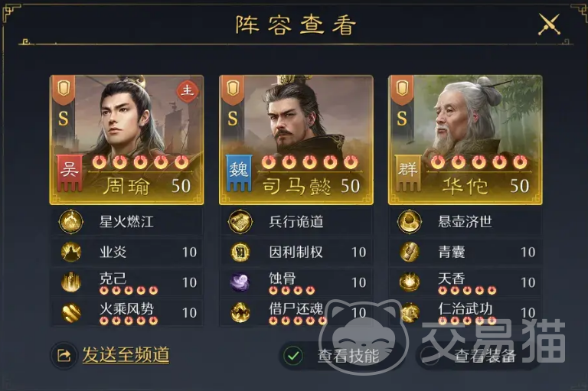The height and width of the screenshot is (391, 588).
Task: Uncheck the 查看技能 option
Action: pyautogui.click(x=293, y=355)
